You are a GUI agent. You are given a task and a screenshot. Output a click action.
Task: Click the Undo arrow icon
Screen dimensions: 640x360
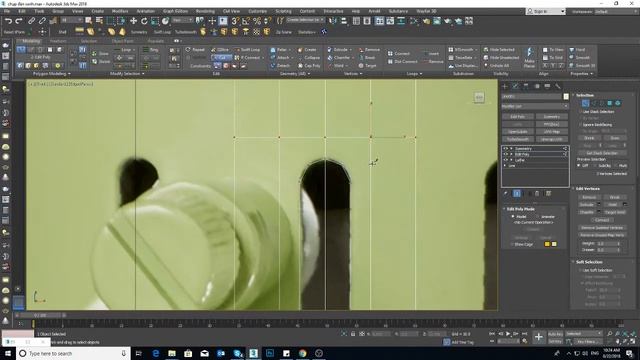[8, 21]
